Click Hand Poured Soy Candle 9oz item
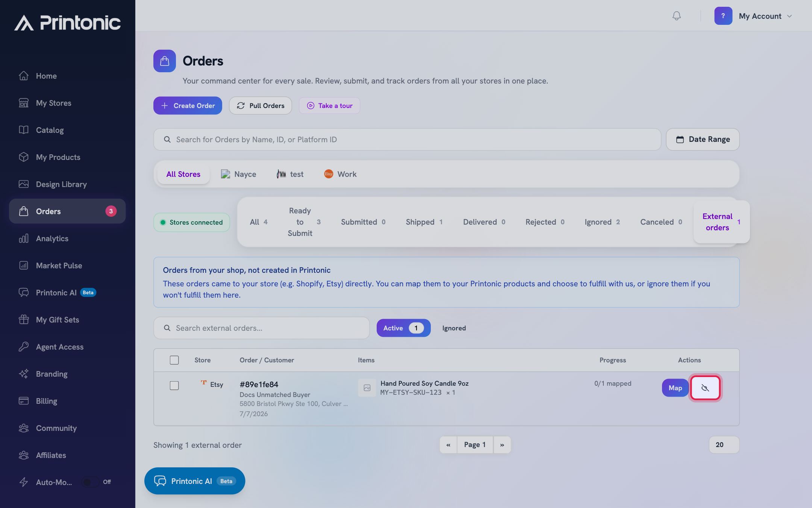This screenshot has height=508, width=812. [424, 383]
